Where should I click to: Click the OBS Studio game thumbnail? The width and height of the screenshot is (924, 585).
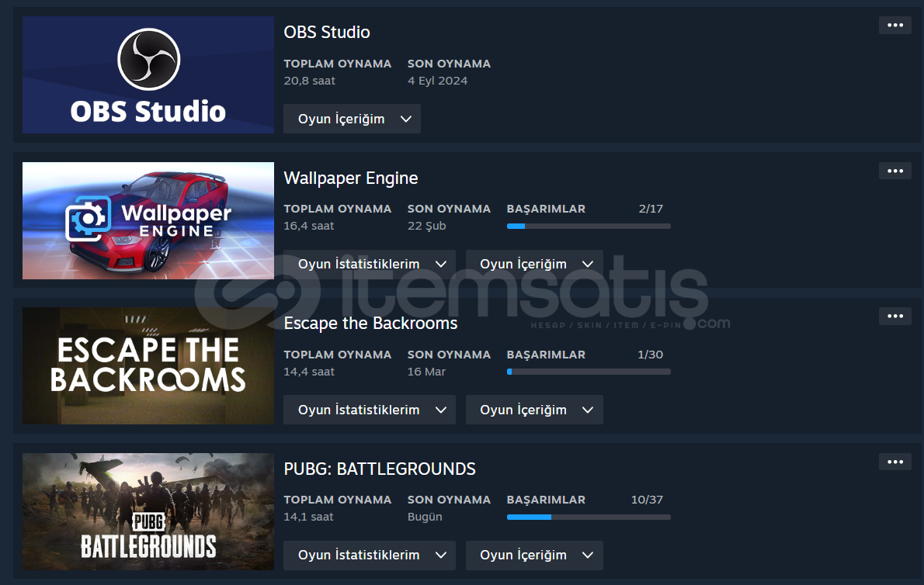click(148, 74)
